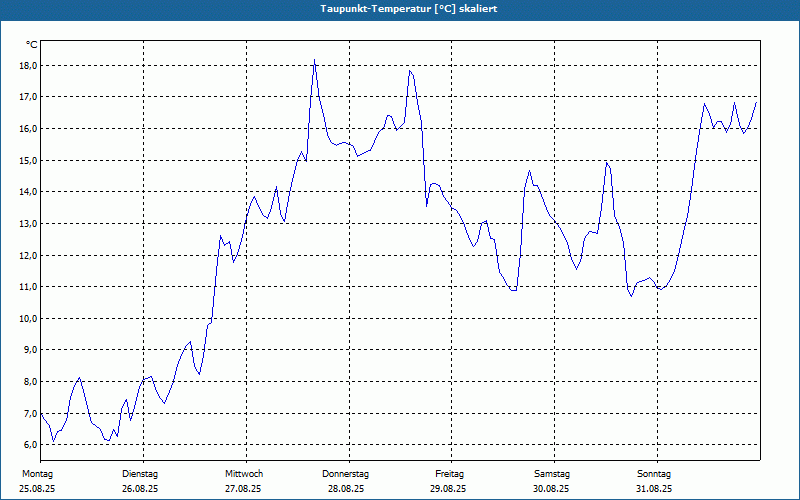Click the Montag day label
The width and height of the screenshot is (800, 500).
pyautogui.click(x=37, y=474)
